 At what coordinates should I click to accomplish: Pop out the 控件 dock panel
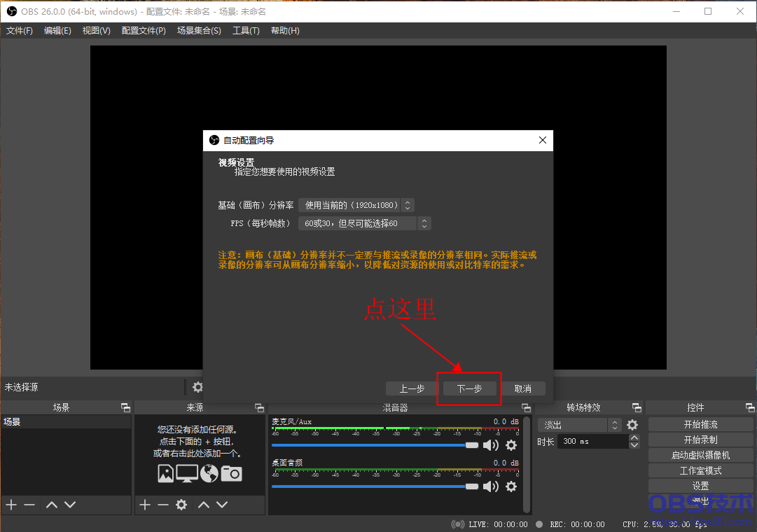click(750, 407)
